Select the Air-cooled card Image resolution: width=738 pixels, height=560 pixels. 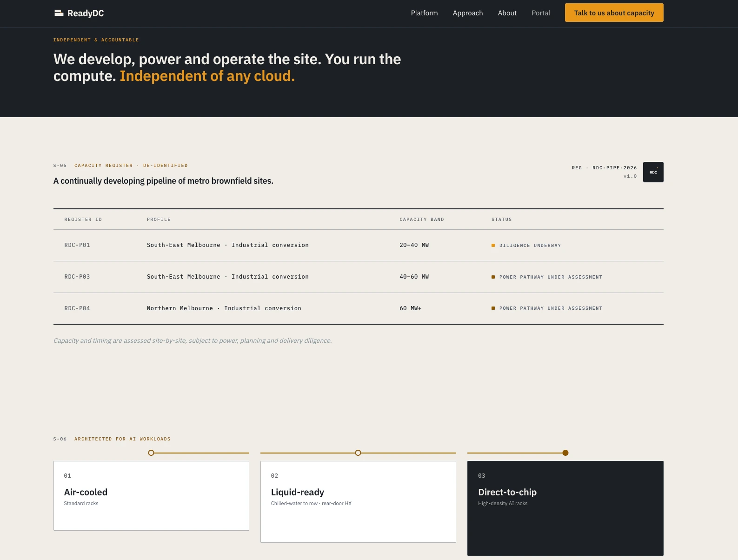(x=151, y=496)
